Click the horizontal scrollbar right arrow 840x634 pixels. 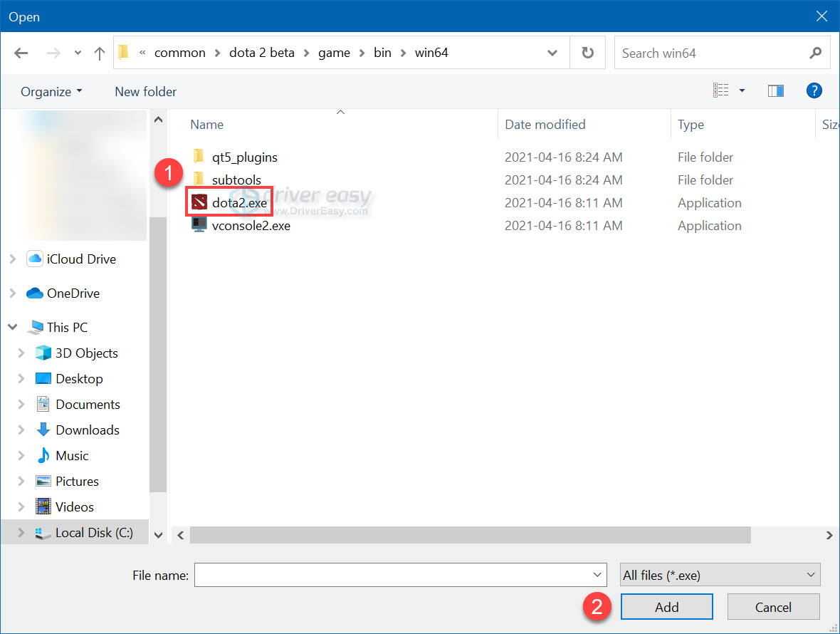(829, 535)
